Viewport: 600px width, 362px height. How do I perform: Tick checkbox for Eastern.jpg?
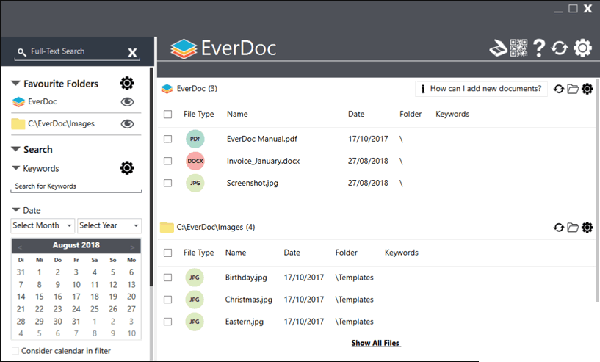168,322
